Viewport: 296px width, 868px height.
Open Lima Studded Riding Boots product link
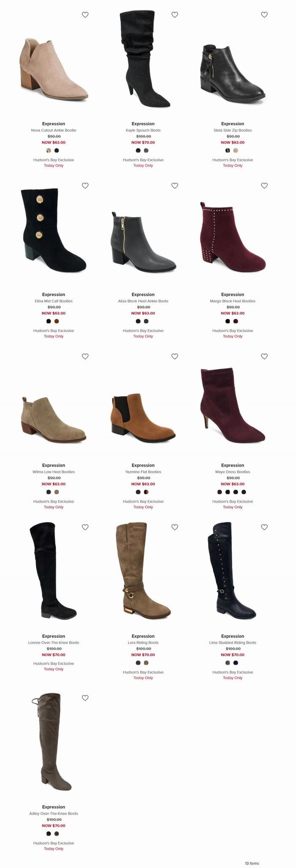tap(233, 643)
